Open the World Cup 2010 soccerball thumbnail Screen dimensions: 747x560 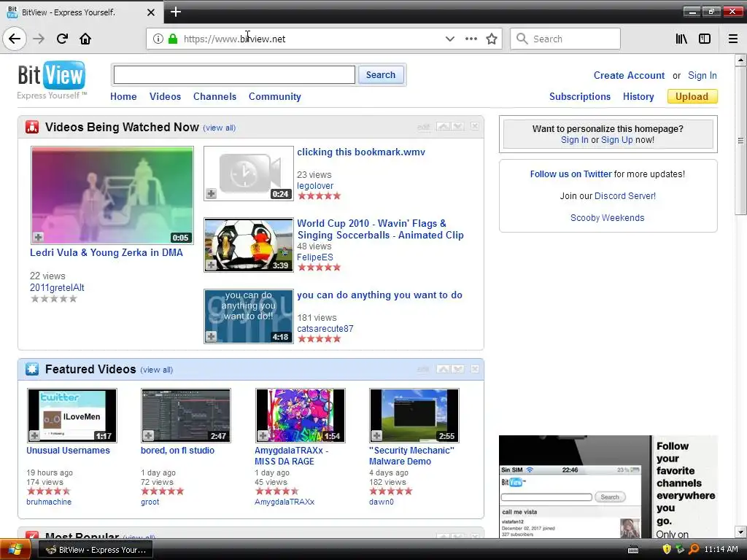pos(249,245)
